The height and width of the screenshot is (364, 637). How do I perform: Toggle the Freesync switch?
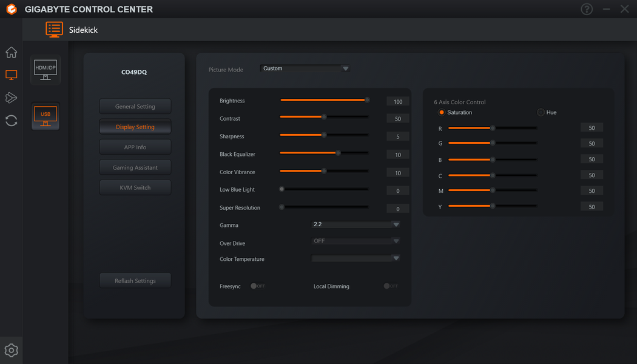pyautogui.click(x=258, y=286)
